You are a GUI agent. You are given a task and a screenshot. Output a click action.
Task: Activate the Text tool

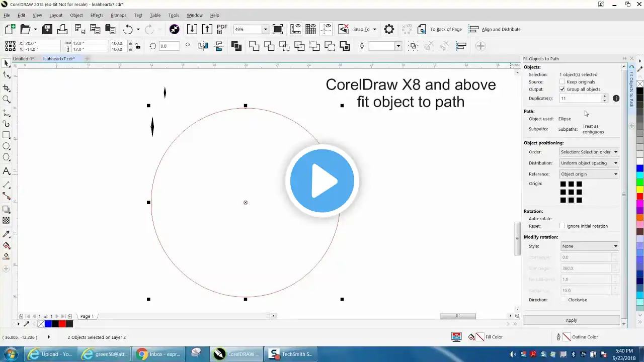(7, 171)
